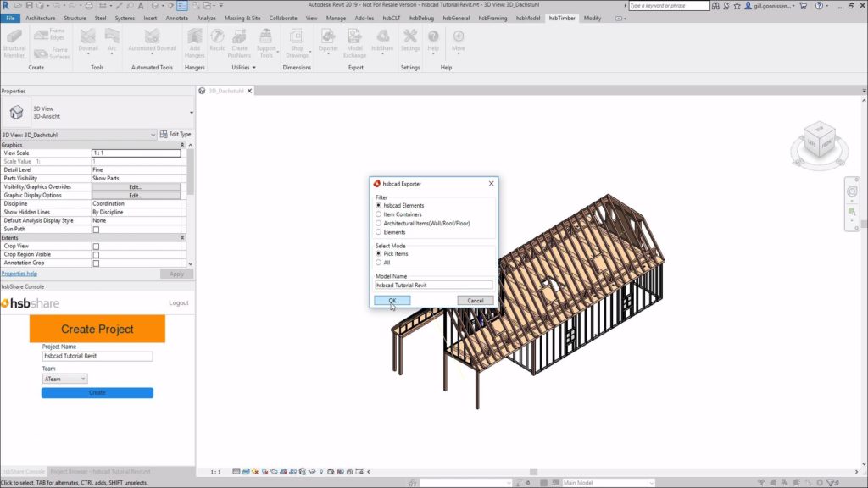Choose Architectural Items(Wall/Roof/Floor) filter
This screenshot has width=868, height=488.
coord(379,223)
